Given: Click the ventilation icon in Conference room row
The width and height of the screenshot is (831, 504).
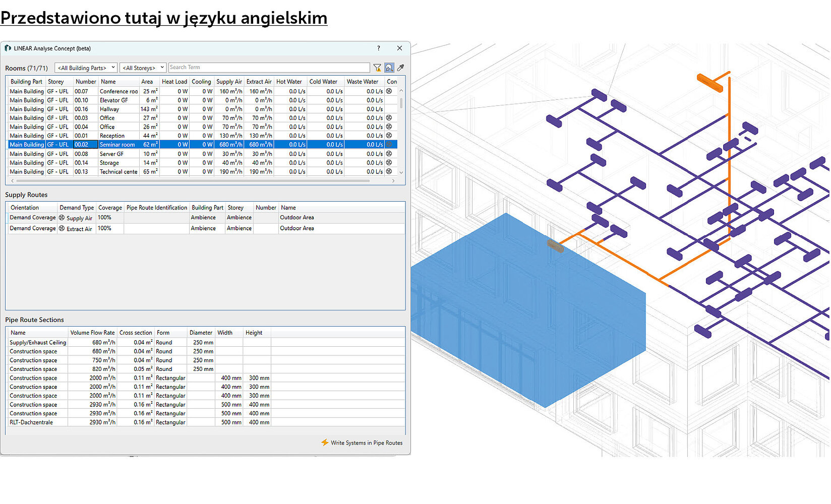Looking at the screenshot, I should point(389,91).
